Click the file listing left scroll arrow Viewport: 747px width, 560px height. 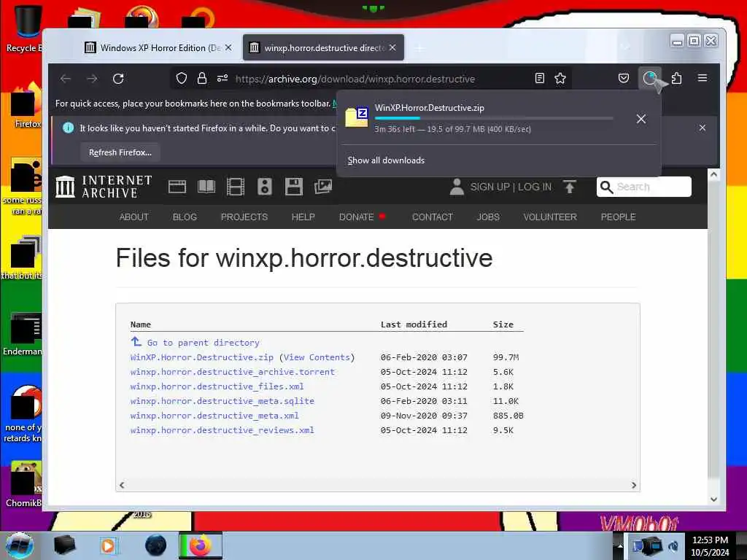tap(122, 485)
